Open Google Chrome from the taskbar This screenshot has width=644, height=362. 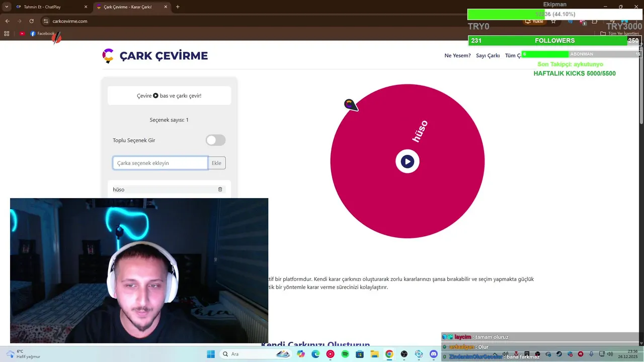tap(389, 354)
